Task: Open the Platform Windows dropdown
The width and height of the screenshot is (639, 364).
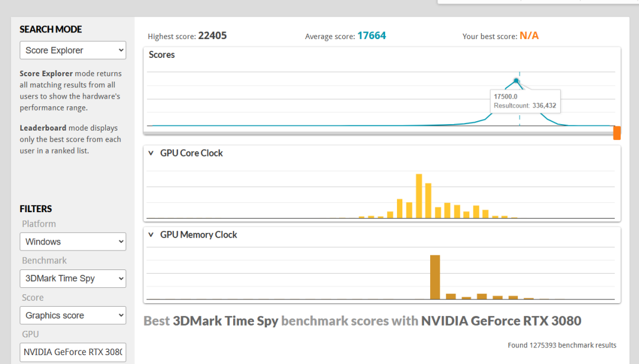Action: coord(73,242)
